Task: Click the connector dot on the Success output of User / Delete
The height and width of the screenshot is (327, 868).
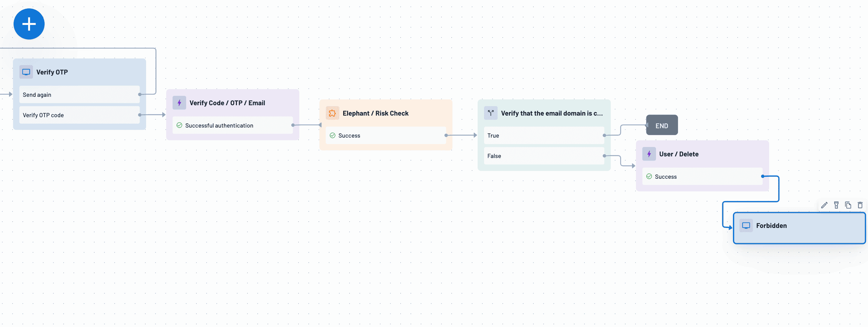Action: point(762,176)
